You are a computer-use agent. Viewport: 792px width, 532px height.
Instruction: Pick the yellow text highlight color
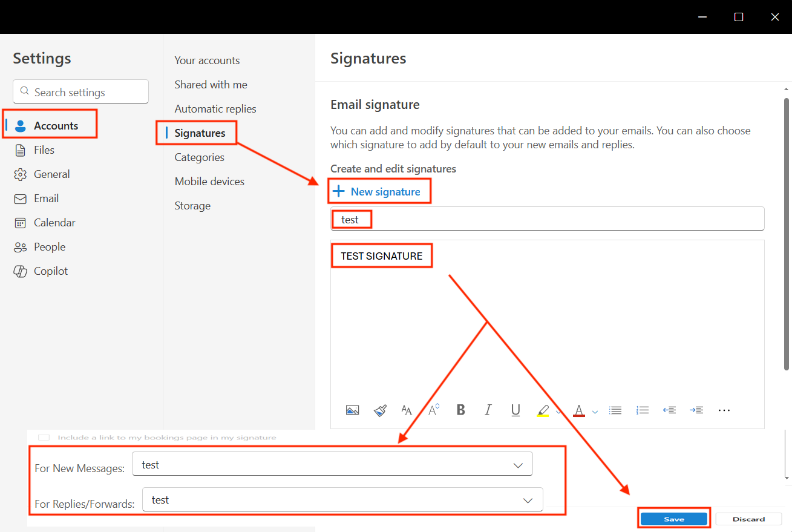click(x=543, y=410)
